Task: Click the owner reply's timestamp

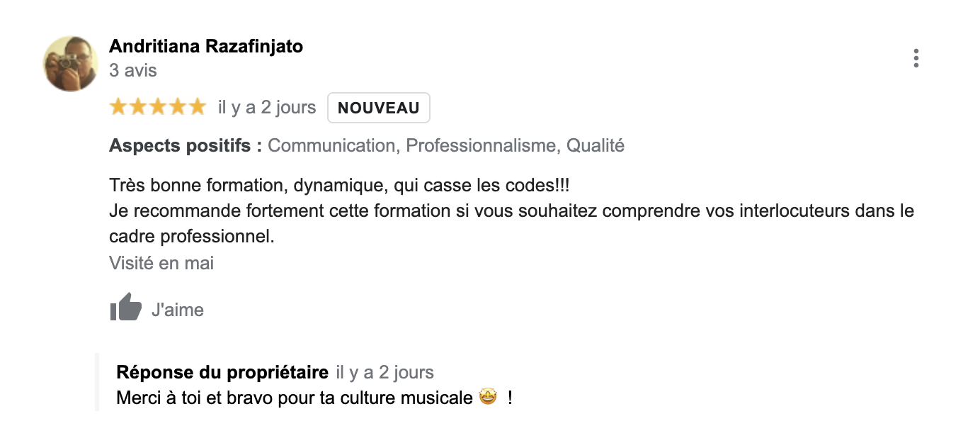Action: coord(384,373)
